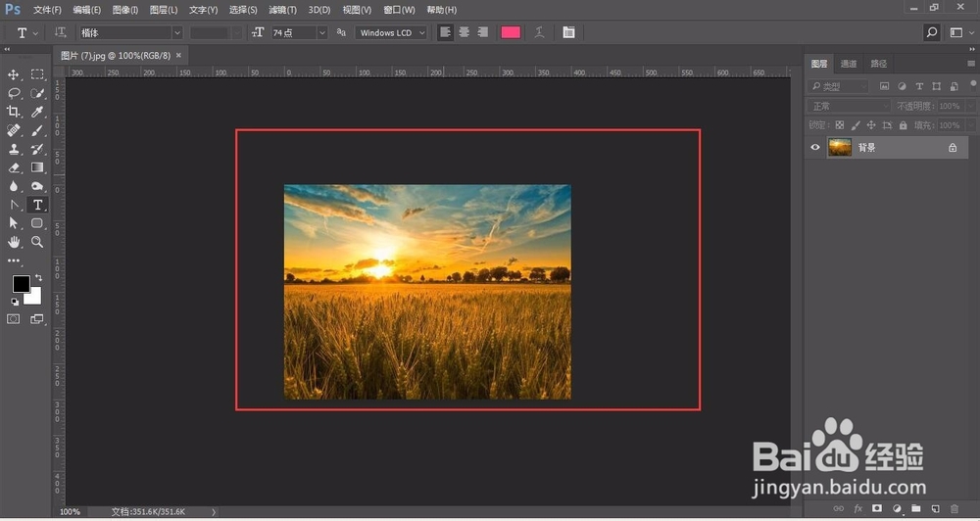Screen dimensions: 980x521
Task: Open the character and paragraph panel
Action: 568,32
